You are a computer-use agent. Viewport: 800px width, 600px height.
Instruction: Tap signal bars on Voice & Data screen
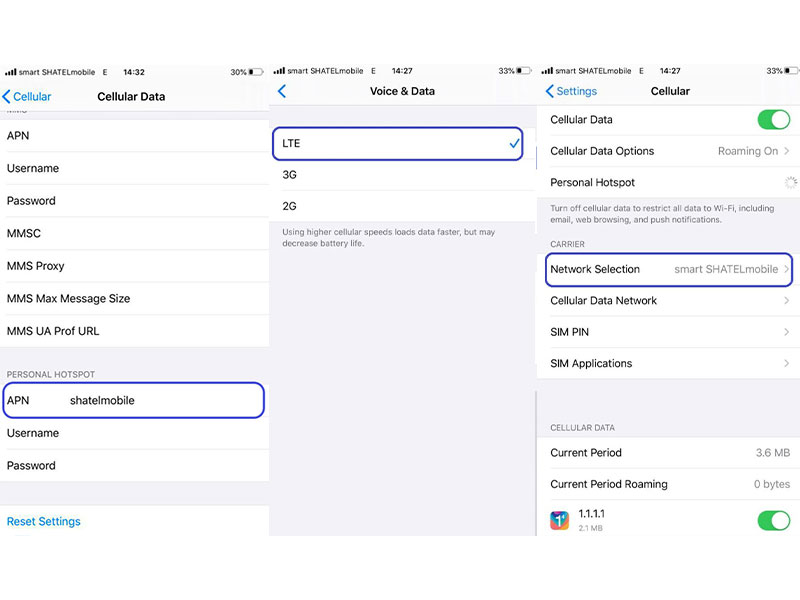pos(279,71)
